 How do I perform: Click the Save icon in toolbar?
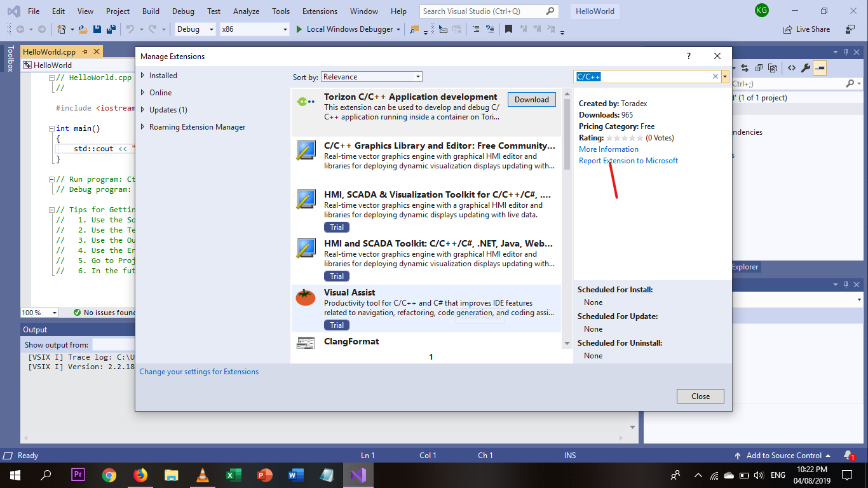(97, 29)
